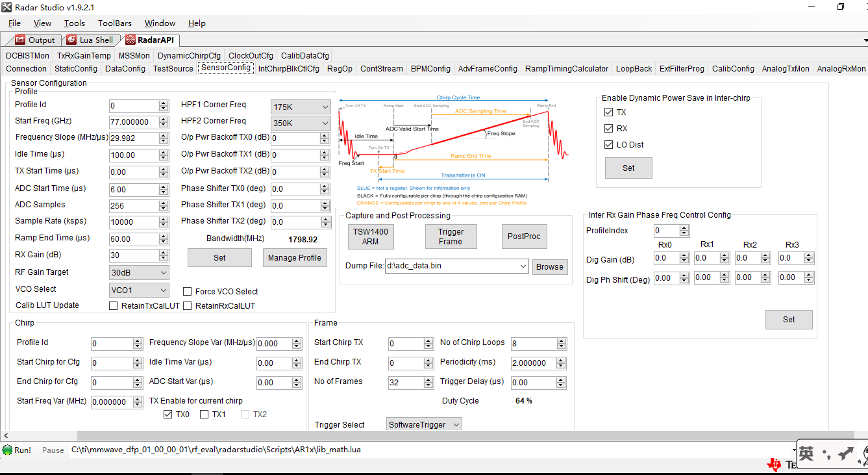868x475 pixels.
Task: Click the arrow icon in IME toolbar
Action: 846,454
